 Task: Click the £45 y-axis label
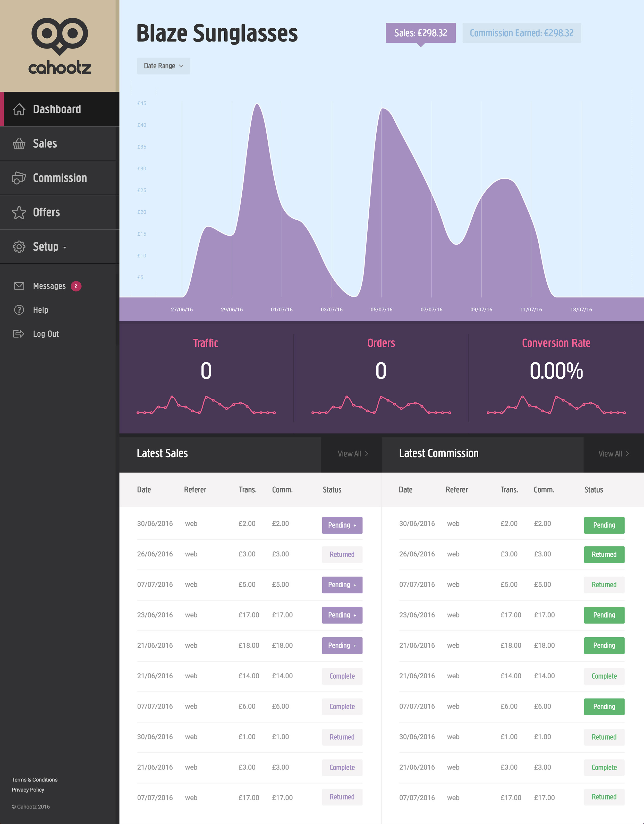click(142, 103)
